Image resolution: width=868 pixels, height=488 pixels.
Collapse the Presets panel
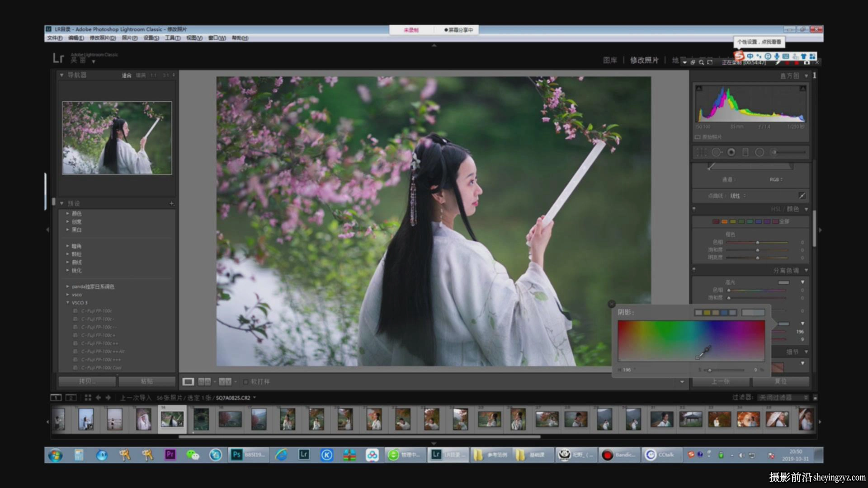[62, 203]
